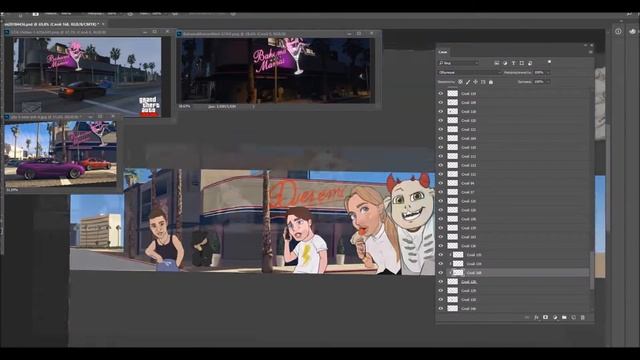Collapse the Layers panel to icons

pyautogui.click(x=585, y=45)
